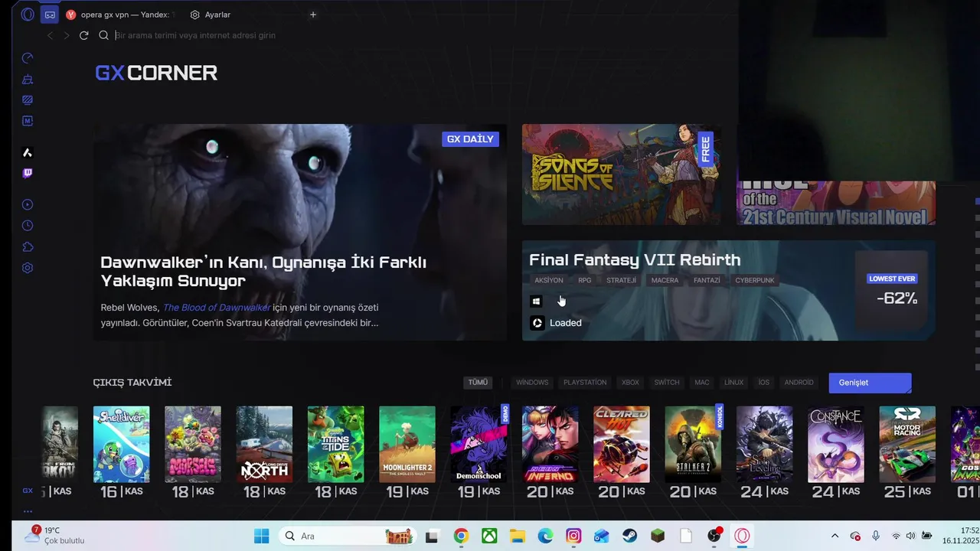Image resolution: width=980 pixels, height=551 pixels.
Task: Click the AKSİYON genre tag
Action: pyautogui.click(x=549, y=280)
